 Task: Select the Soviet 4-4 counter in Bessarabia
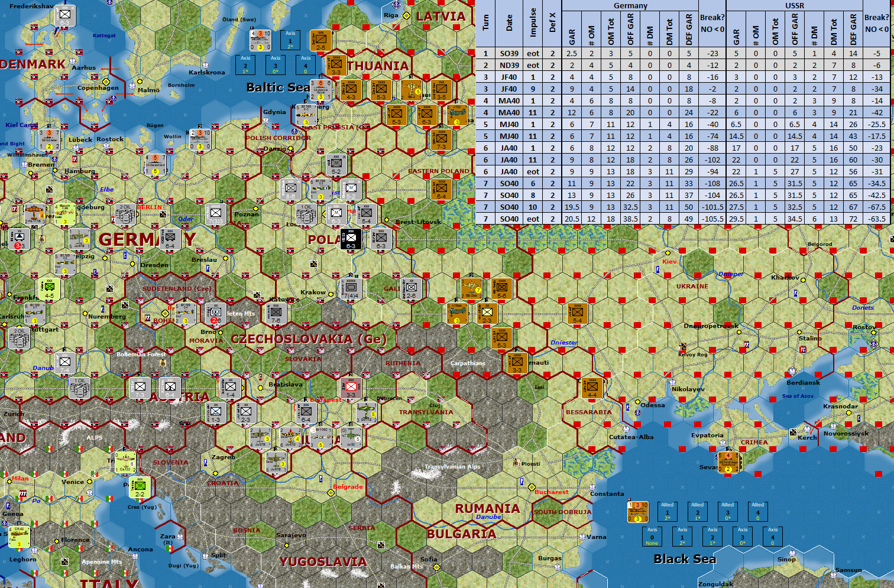point(592,388)
